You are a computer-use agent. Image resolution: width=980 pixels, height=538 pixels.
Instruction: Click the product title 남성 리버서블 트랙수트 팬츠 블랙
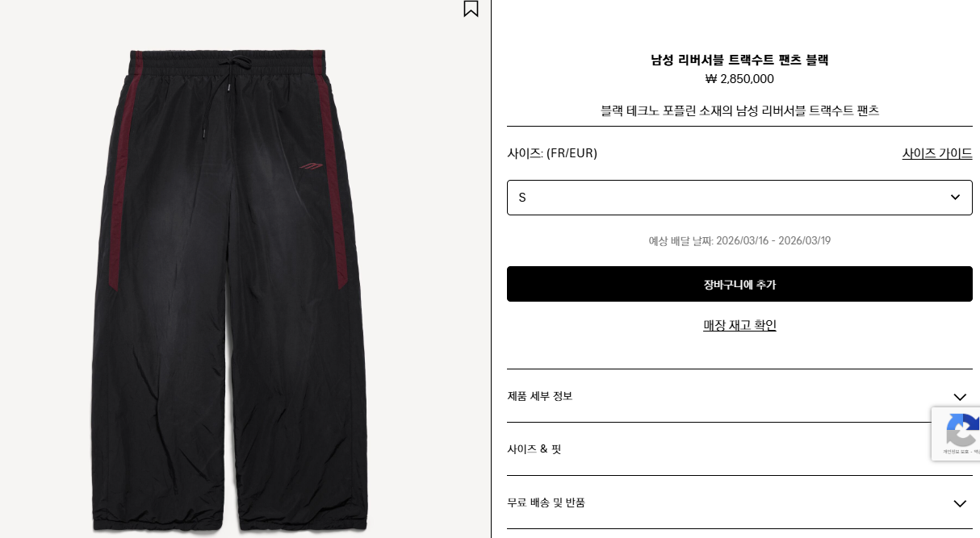739,60
